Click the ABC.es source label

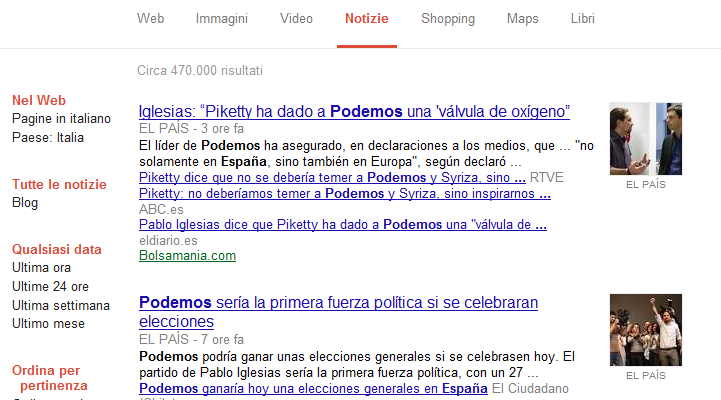click(x=161, y=209)
